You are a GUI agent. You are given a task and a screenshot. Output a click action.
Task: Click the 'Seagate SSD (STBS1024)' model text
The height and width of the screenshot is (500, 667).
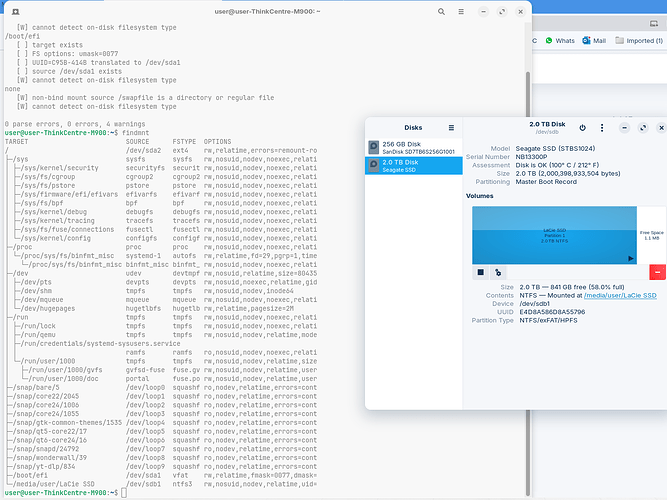(x=555, y=149)
